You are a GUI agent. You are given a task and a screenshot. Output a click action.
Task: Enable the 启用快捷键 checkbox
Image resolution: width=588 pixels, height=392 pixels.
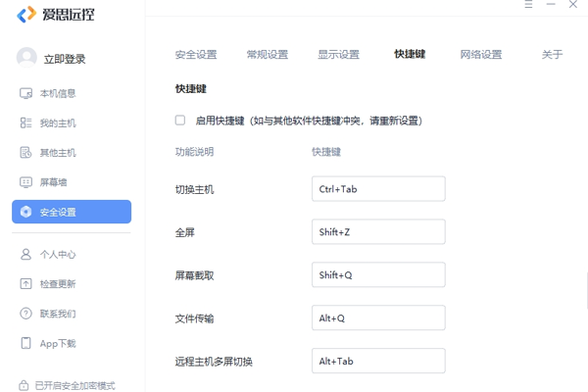(x=180, y=121)
